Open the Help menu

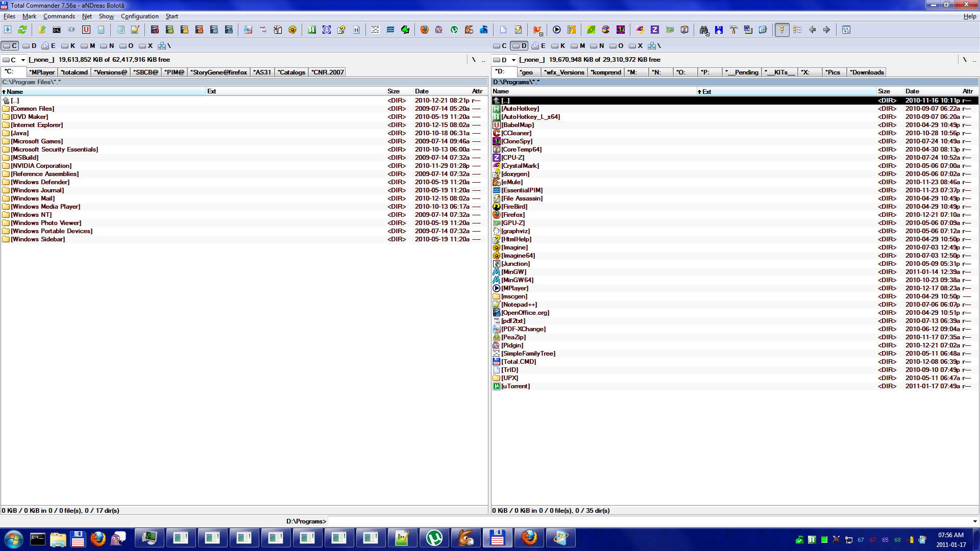click(x=970, y=16)
